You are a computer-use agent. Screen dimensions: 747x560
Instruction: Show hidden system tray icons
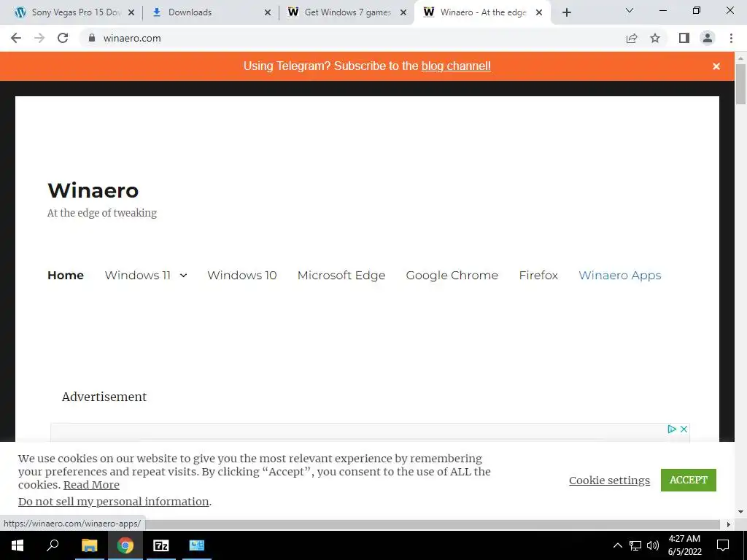[617, 545]
